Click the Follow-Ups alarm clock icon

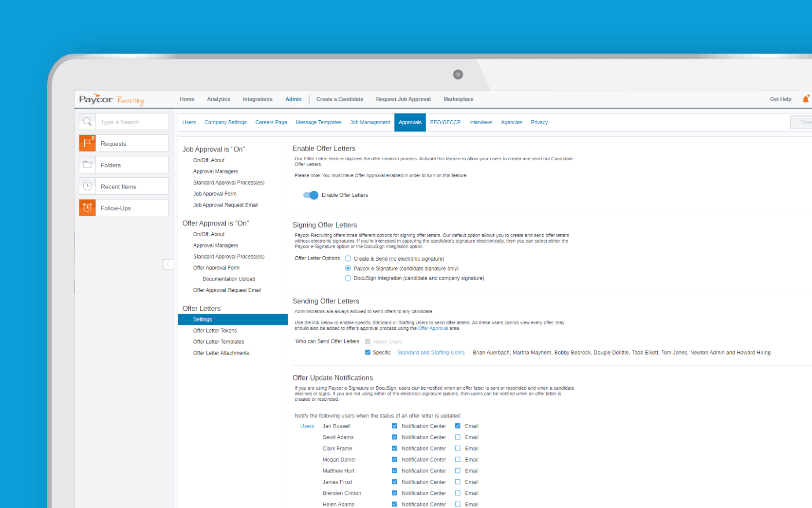tap(88, 207)
